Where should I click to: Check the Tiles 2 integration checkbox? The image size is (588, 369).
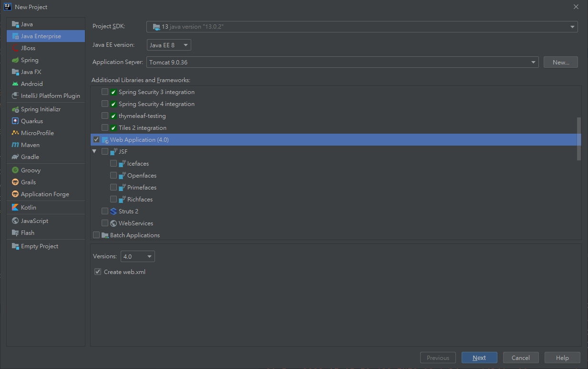pos(105,127)
